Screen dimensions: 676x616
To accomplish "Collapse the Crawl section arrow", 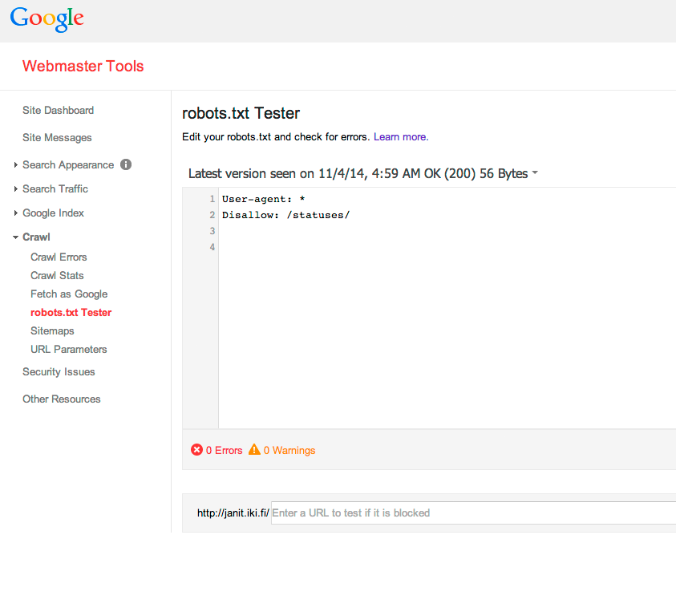I will (x=15, y=237).
